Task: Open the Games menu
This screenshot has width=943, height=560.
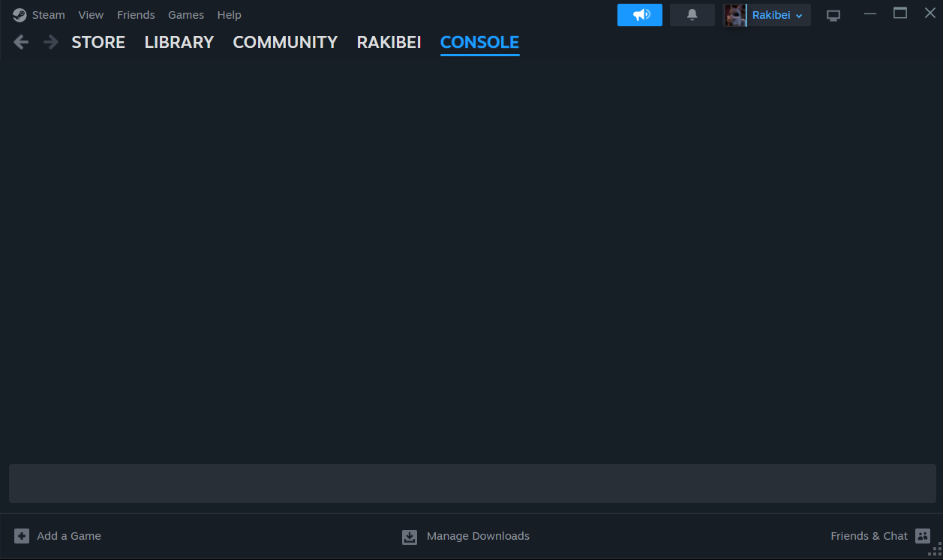Action: 186,15
